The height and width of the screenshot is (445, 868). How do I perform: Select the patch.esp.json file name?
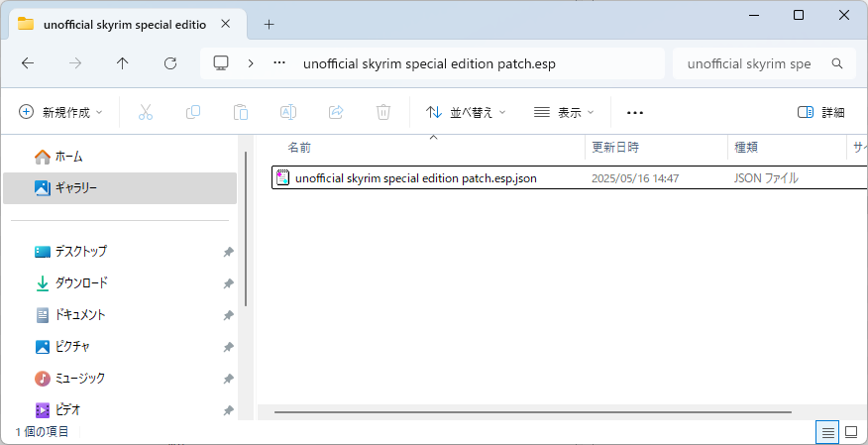416,178
